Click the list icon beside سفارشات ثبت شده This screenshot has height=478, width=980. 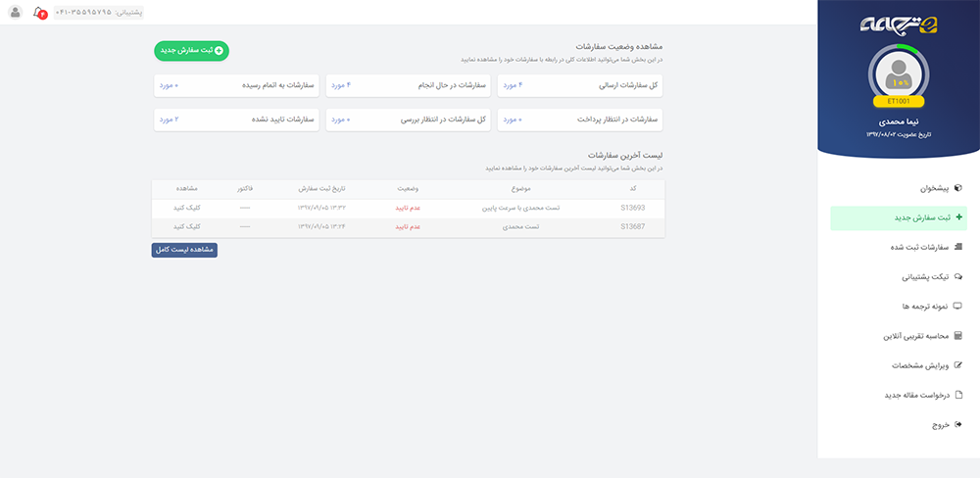pos(959,247)
